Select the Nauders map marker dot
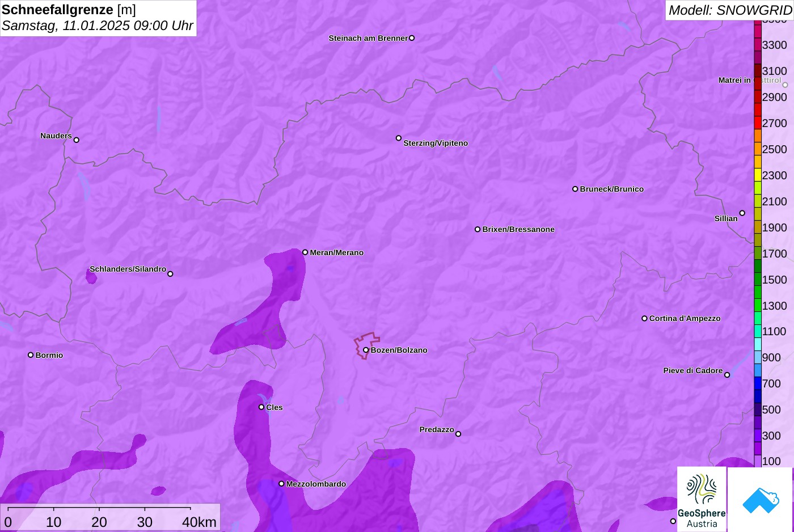Image resolution: width=794 pixels, height=532 pixels. pyautogui.click(x=77, y=140)
